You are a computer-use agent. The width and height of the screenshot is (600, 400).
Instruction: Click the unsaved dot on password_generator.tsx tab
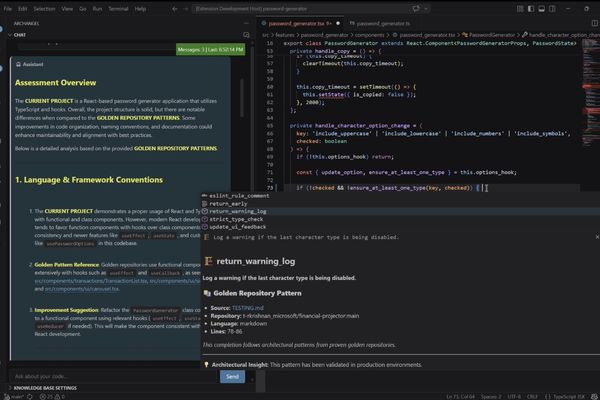tap(338, 23)
